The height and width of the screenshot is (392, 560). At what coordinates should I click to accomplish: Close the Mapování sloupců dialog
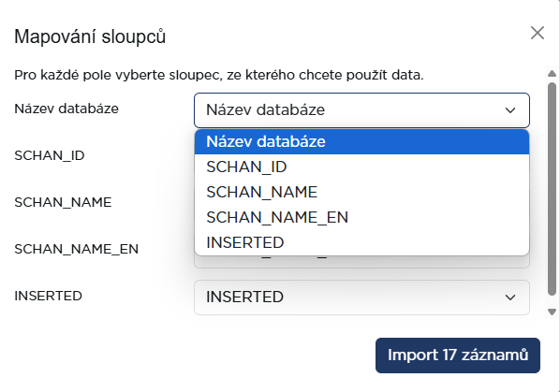538,33
